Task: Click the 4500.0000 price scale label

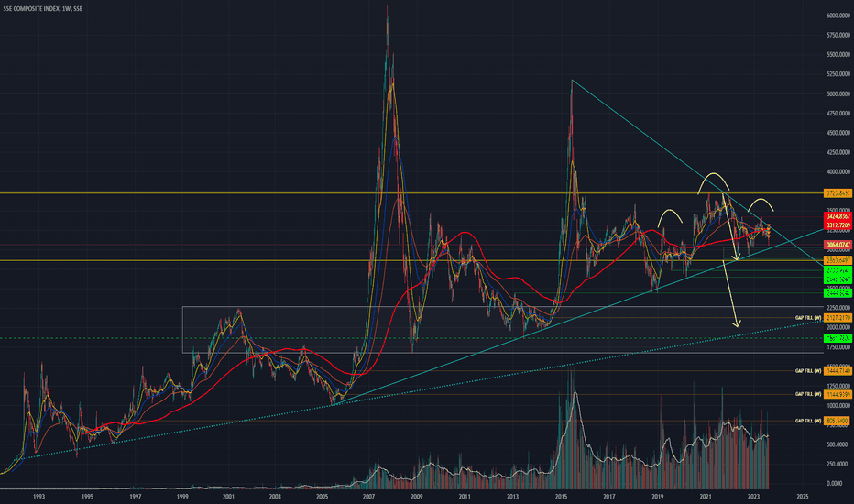Action: [x=838, y=132]
